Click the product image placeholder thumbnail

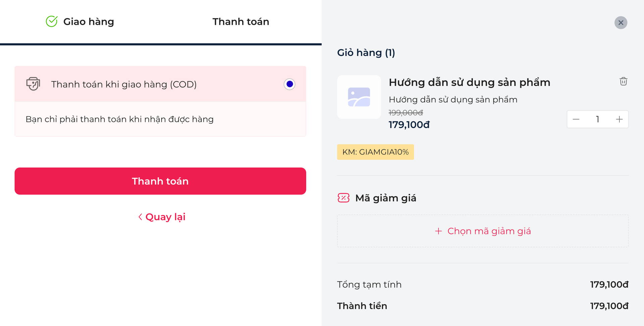tap(359, 97)
